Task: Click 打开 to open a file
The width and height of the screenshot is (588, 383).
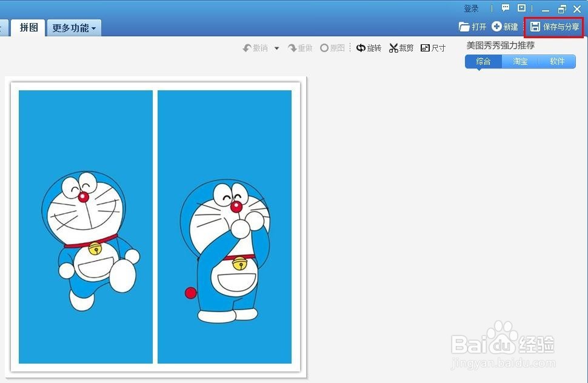Action: [x=472, y=27]
